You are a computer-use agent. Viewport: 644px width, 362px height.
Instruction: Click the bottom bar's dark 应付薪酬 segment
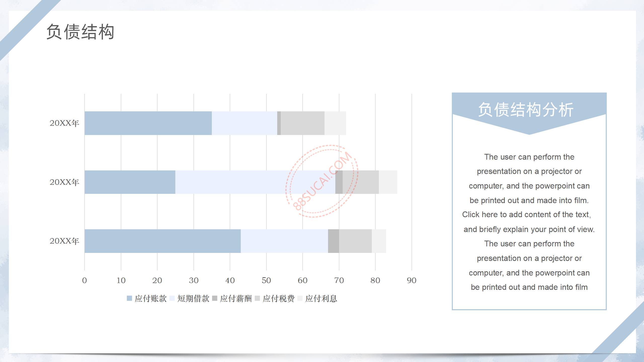tap(334, 241)
